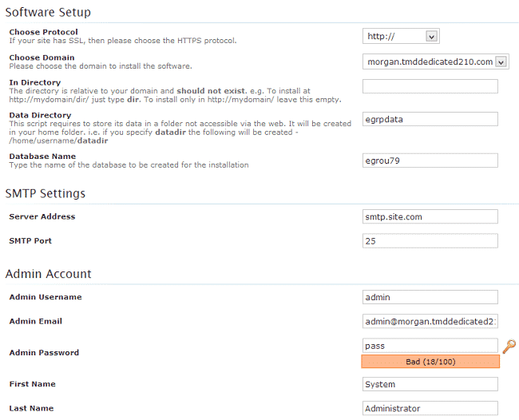
Task: Click the HTTPS protocol hint text
Action: [123, 41]
